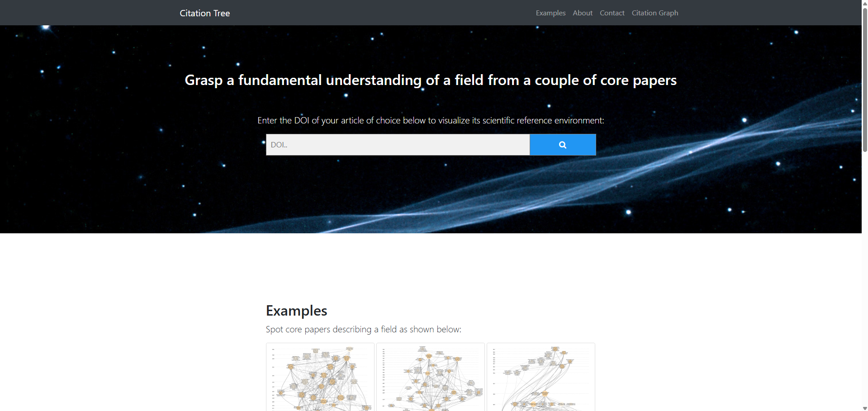Click the scrollbar up arrow
The image size is (868, 411).
click(865, 3)
